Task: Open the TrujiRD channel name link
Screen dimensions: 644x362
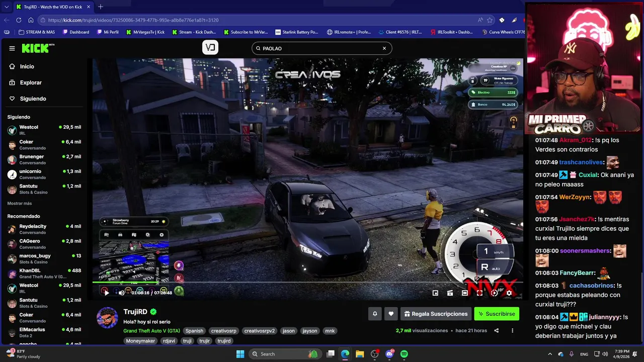Action: (135, 312)
